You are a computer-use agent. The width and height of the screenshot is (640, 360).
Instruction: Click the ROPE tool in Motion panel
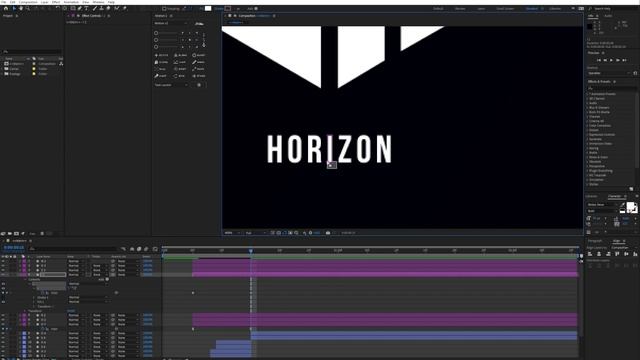199,69
